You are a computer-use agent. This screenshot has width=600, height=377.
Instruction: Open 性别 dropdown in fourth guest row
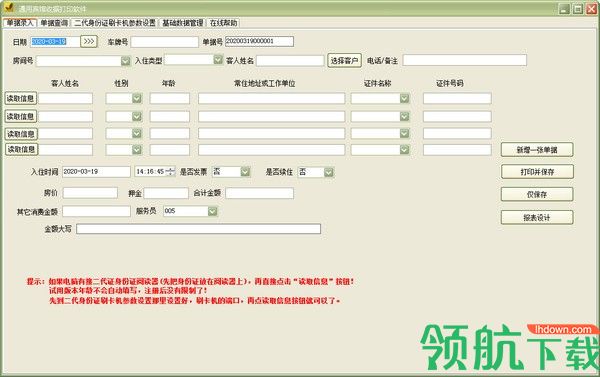[x=137, y=150]
